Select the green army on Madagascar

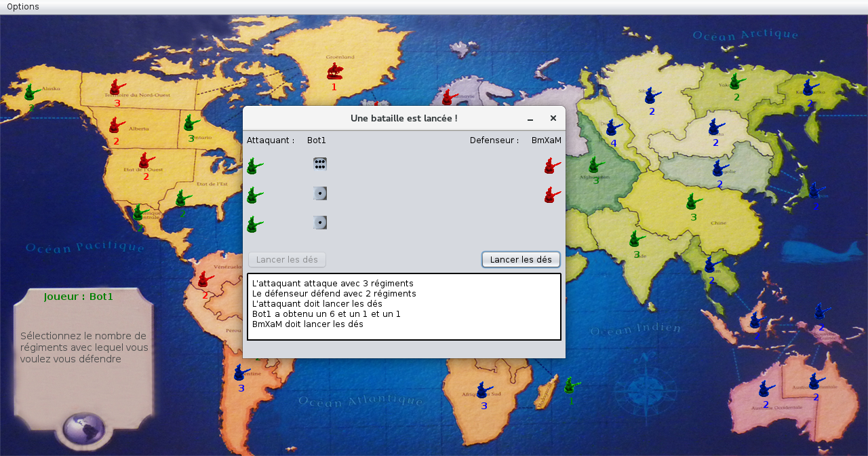point(570,385)
